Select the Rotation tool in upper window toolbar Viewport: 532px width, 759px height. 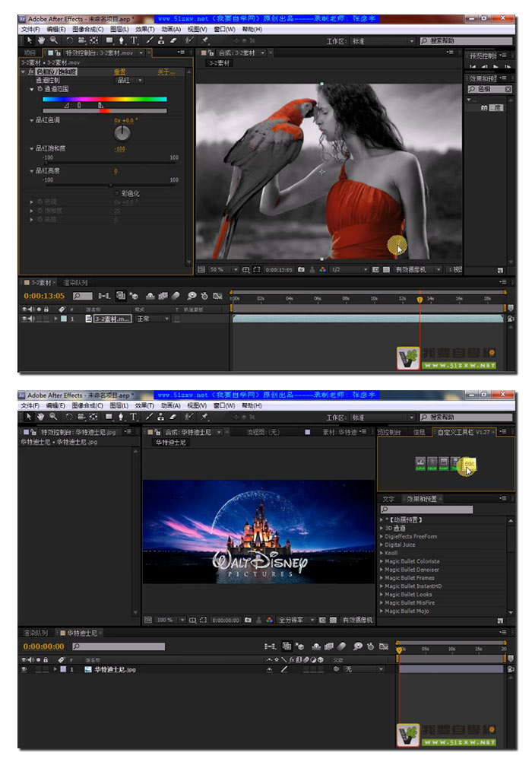tap(70, 40)
